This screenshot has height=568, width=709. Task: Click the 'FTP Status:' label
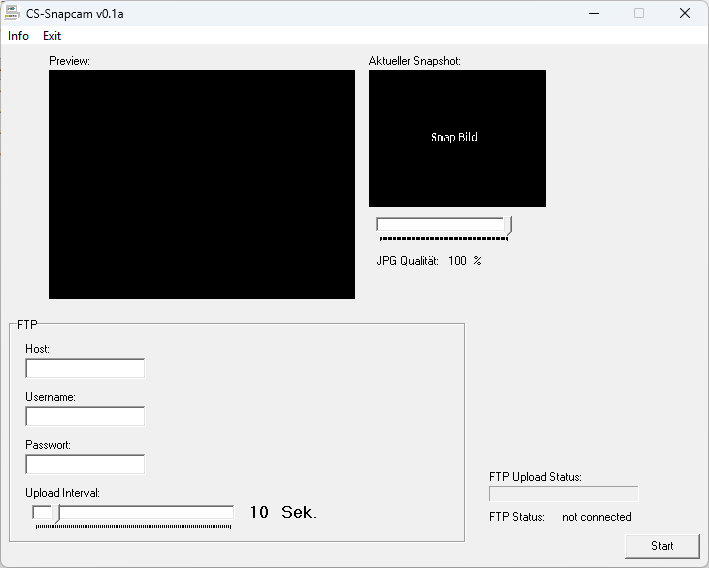coord(517,517)
